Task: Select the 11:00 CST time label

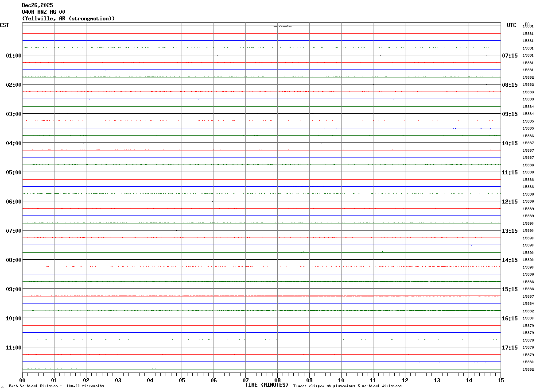Action: click(x=14, y=348)
